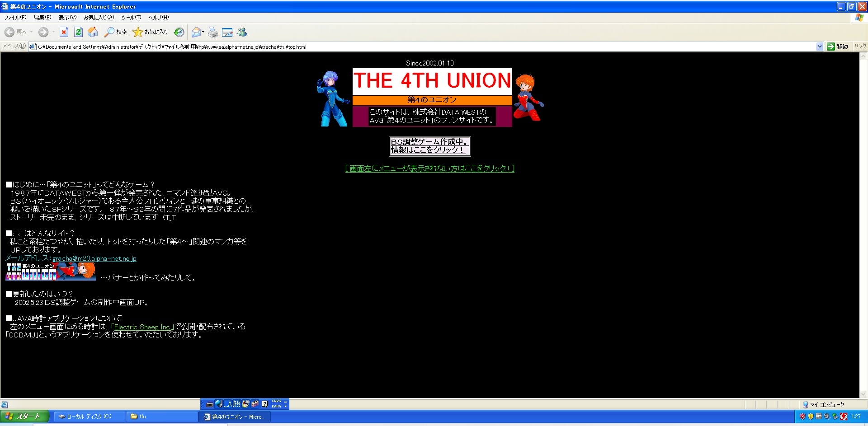Click the IME keyboard icon in language bar
This screenshot has width=868, height=426.
(210, 404)
